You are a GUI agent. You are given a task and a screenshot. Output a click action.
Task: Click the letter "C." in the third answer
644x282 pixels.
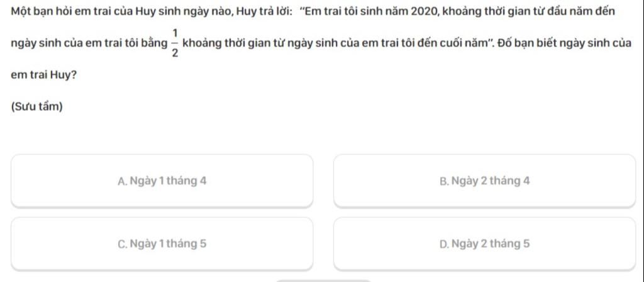(x=123, y=244)
